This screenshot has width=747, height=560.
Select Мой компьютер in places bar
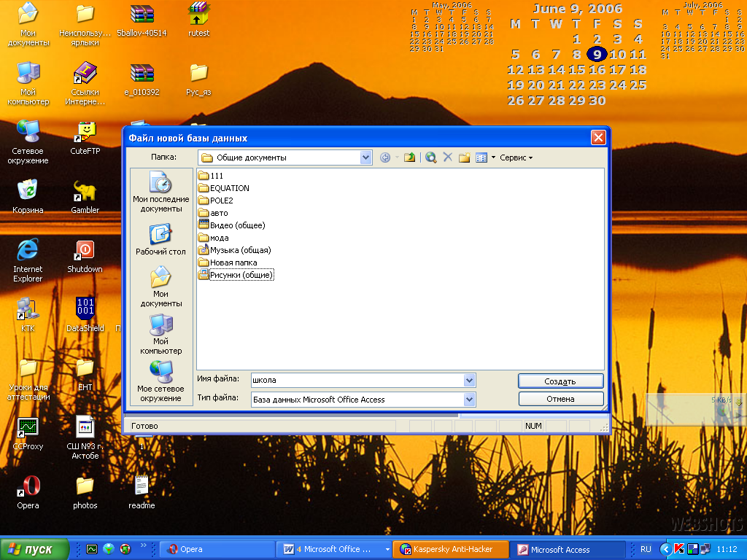point(161,334)
